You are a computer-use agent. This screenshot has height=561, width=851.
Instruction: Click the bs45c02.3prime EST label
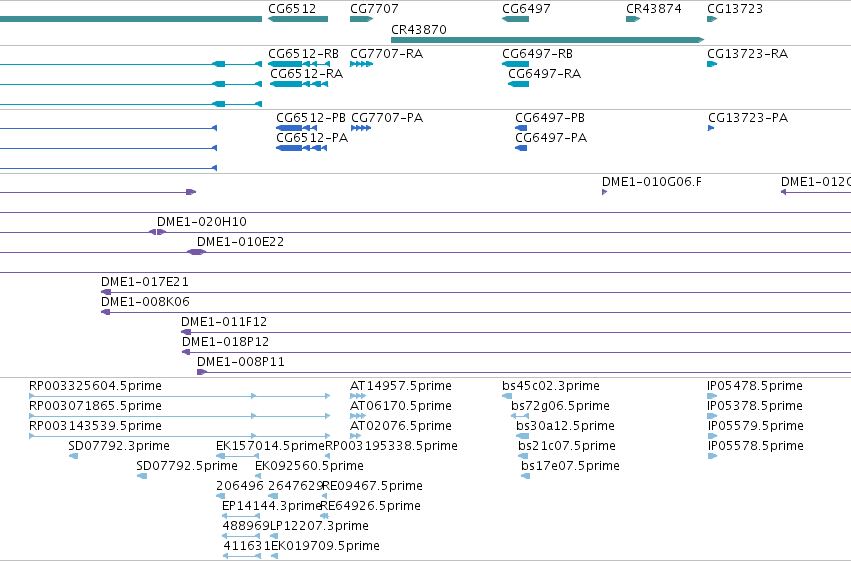click(551, 386)
